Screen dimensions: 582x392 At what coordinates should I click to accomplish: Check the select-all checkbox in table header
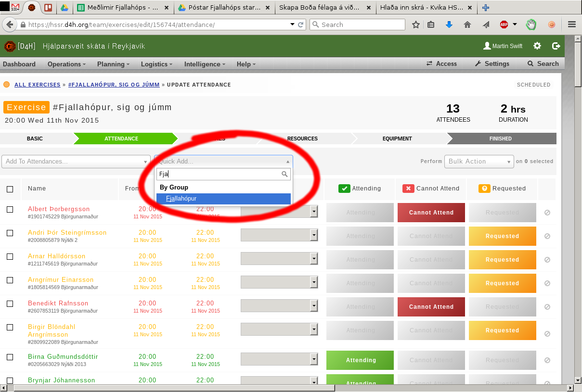click(10, 189)
